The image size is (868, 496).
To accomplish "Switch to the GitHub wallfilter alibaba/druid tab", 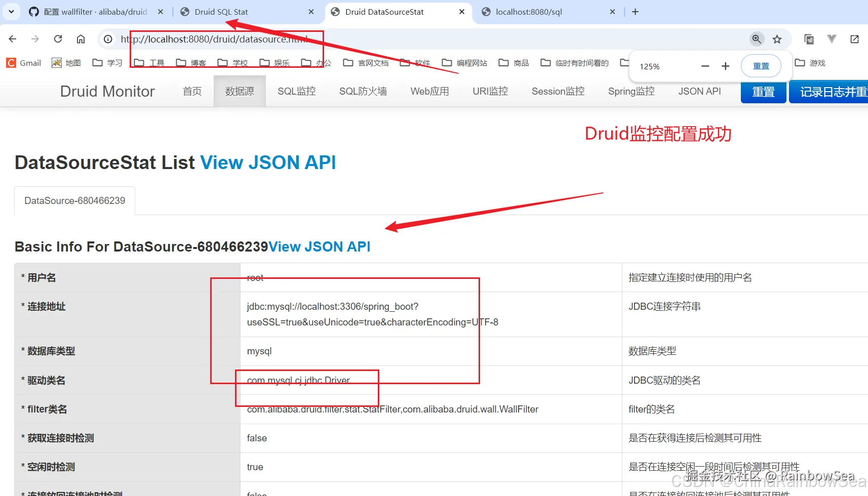I will click(x=95, y=12).
